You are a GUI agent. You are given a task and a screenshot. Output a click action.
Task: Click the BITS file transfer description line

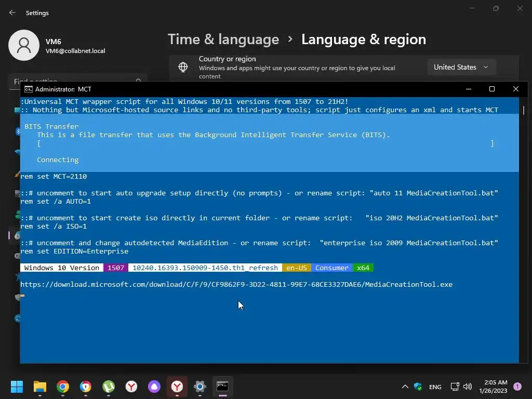click(x=214, y=135)
